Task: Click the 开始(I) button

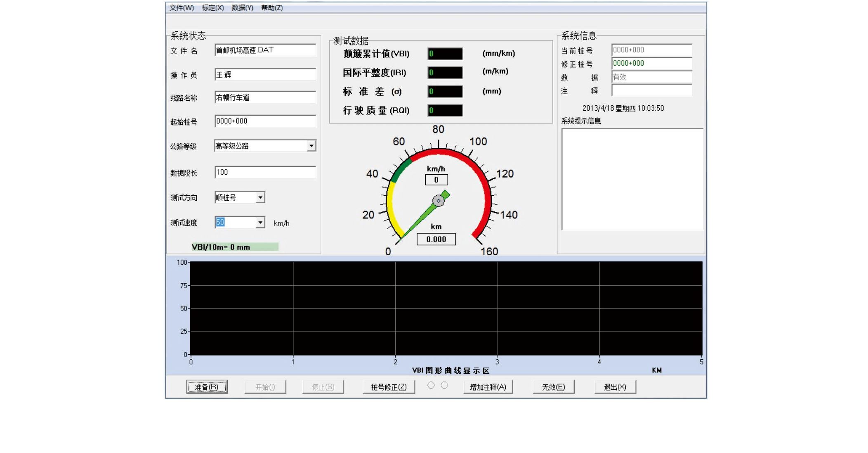Action: click(265, 387)
